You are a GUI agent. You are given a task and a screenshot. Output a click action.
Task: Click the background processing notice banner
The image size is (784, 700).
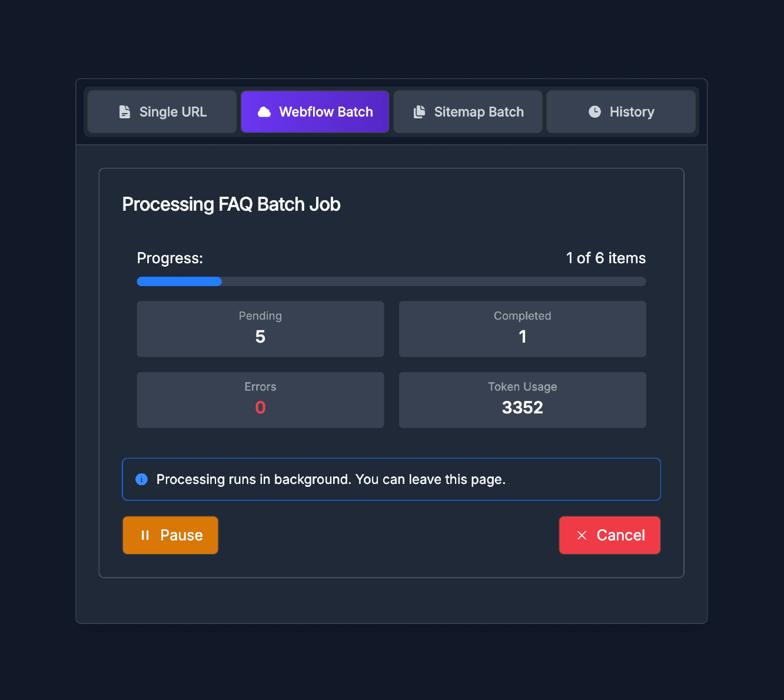[x=391, y=479]
